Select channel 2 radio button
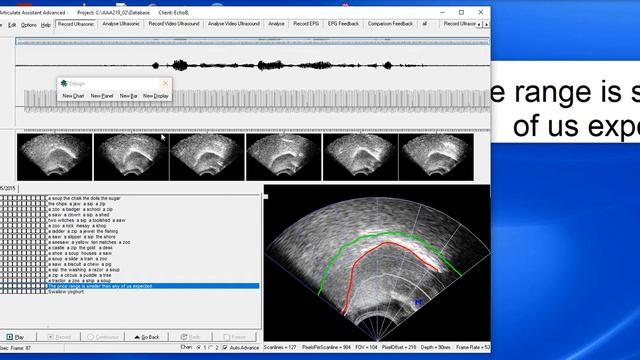This screenshot has width=640, height=360. pyautogui.click(x=211, y=348)
